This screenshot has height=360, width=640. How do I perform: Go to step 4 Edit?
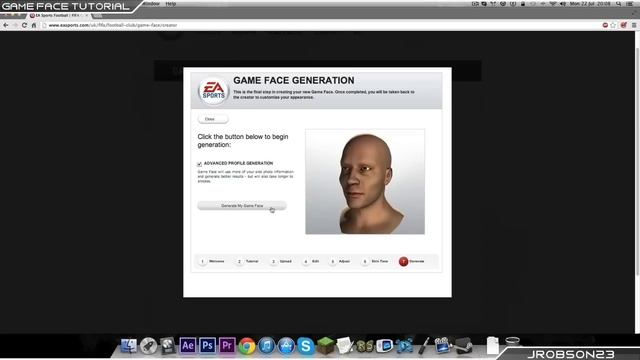(311, 261)
